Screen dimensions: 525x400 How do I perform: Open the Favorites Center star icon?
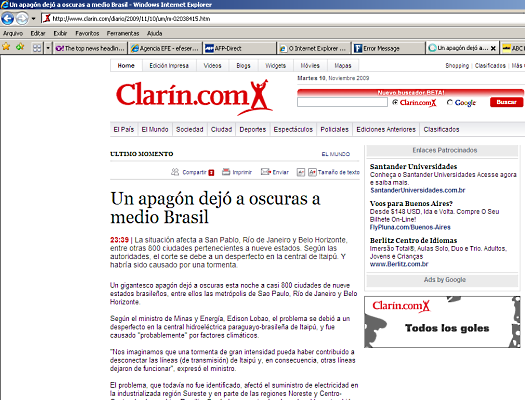(6, 47)
